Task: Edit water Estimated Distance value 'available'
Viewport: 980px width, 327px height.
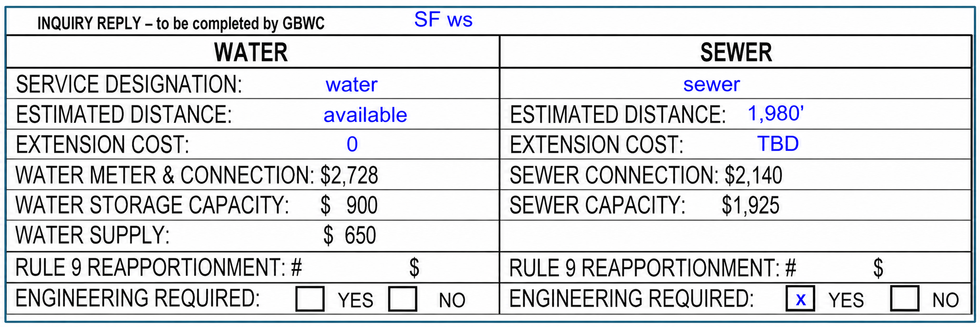Action: click(x=365, y=115)
